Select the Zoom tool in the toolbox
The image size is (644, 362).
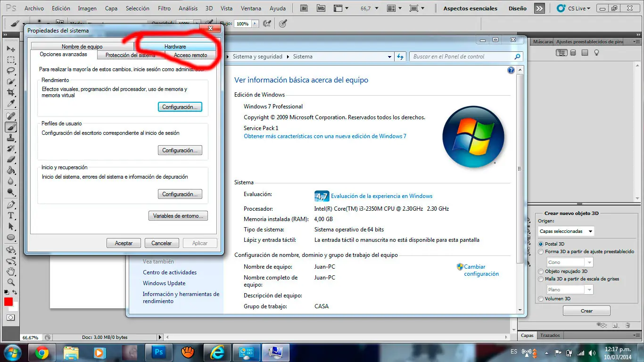[11, 282]
